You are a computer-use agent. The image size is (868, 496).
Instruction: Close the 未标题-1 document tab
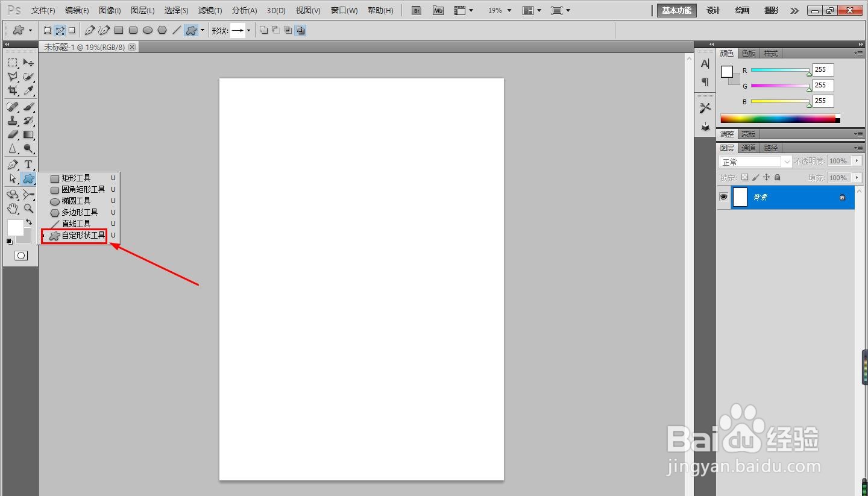(x=132, y=46)
